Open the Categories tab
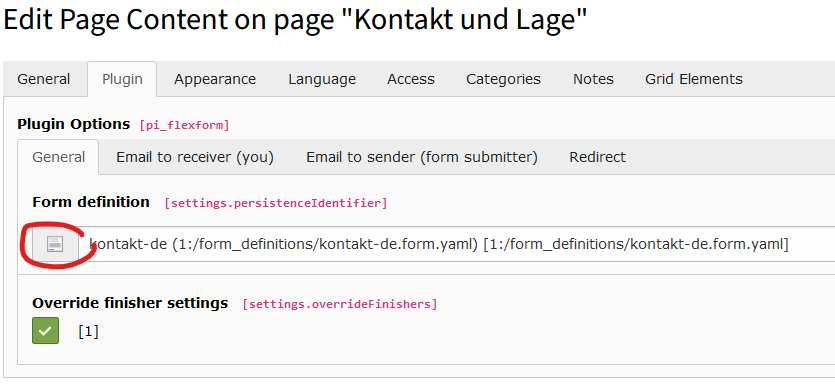The image size is (835, 387). click(503, 79)
